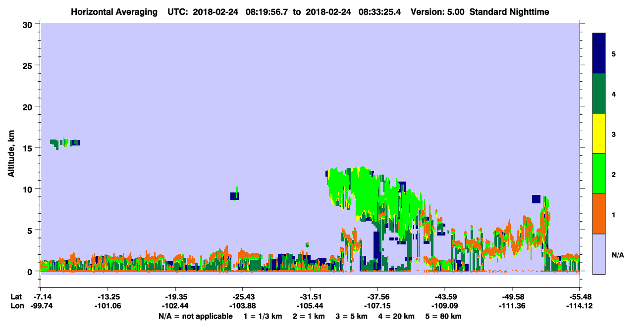Click the '1 = 1/3 km' legend note
Viewport: 644px width, 330px height.
pos(262,316)
